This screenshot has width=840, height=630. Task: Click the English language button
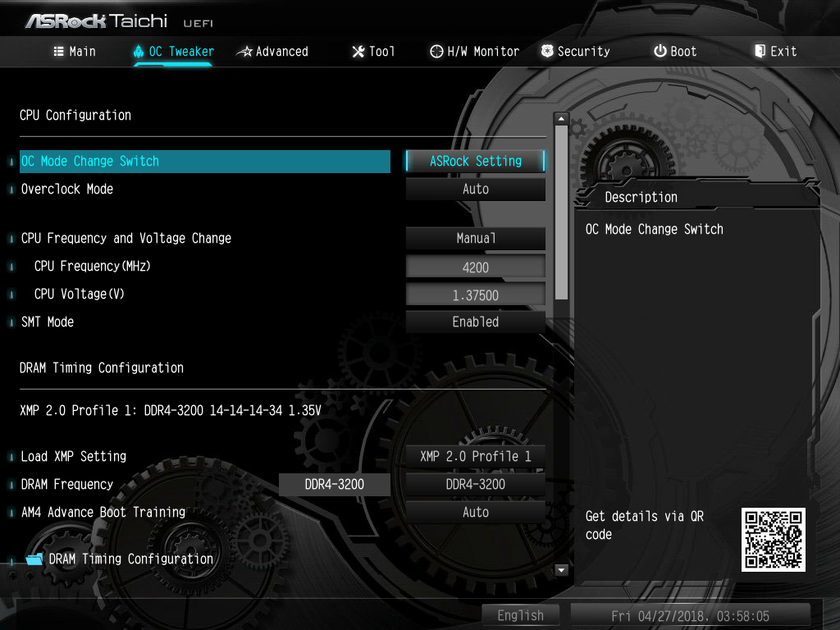click(521, 615)
